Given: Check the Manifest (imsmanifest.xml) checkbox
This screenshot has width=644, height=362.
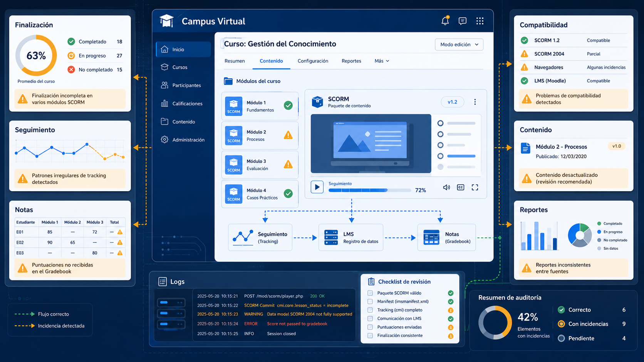Looking at the screenshot, I should click(x=370, y=302).
